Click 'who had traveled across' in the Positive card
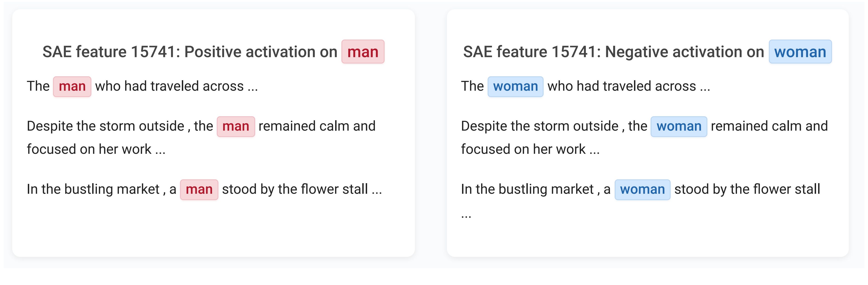The image size is (868, 285). [x=169, y=86]
